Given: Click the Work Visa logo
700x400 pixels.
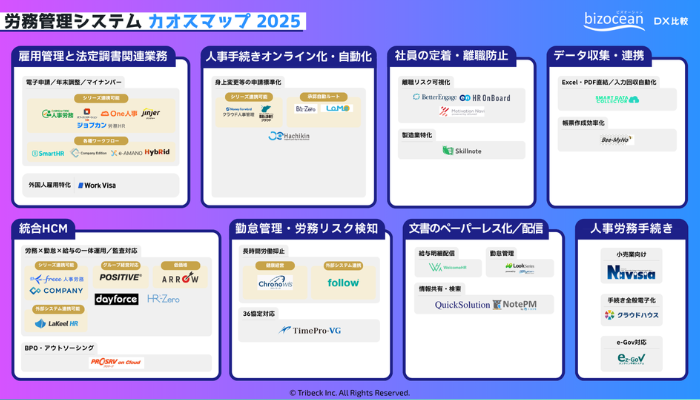Looking at the screenshot, I should (x=97, y=185).
